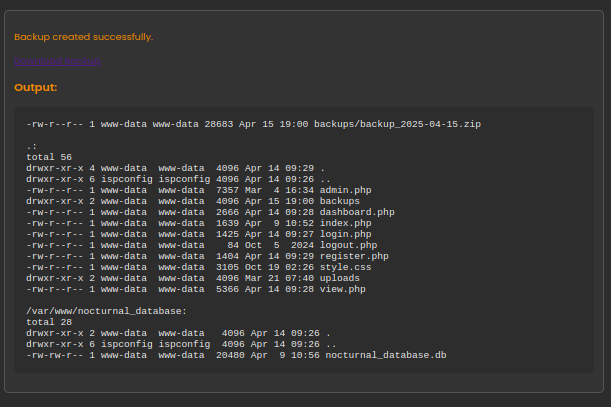The image size is (611, 407).
Task: Click the /var/www/nocturnal_database: path line
Action: tap(106, 311)
